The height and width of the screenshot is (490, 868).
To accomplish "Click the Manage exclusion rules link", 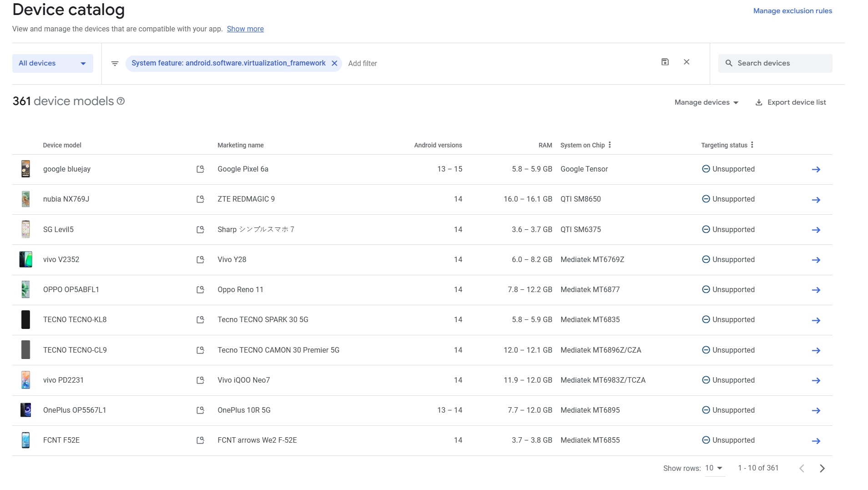I will 792,11.
